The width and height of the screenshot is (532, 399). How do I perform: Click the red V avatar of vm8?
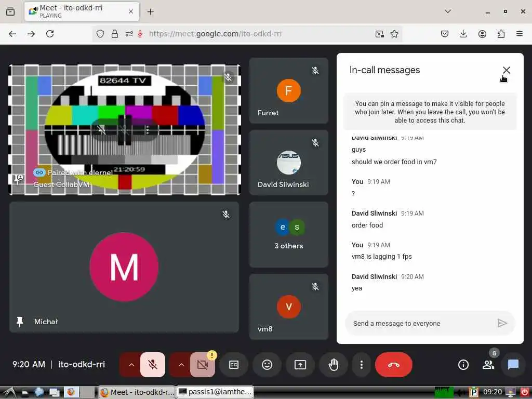click(x=289, y=307)
